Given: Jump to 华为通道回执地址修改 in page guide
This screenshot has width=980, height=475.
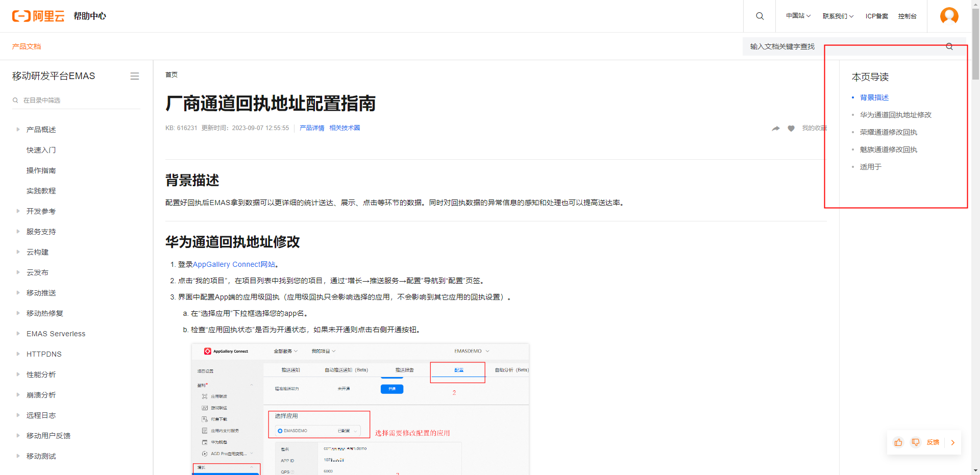Looking at the screenshot, I should pos(896,115).
